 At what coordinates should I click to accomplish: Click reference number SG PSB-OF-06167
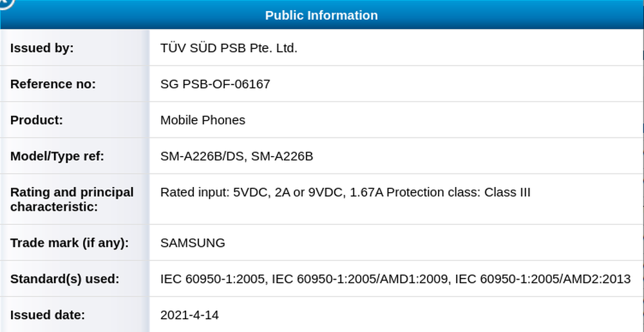click(215, 84)
